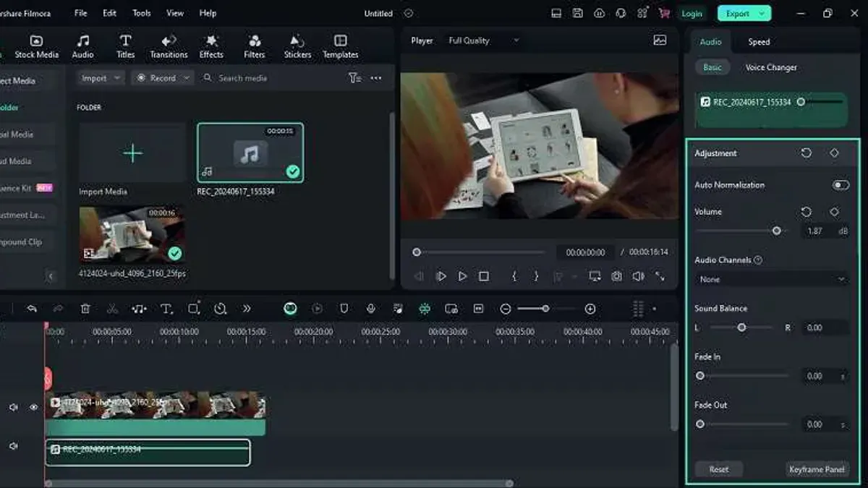Click the image display icon in player header
868x488 pixels.
coord(660,40)
